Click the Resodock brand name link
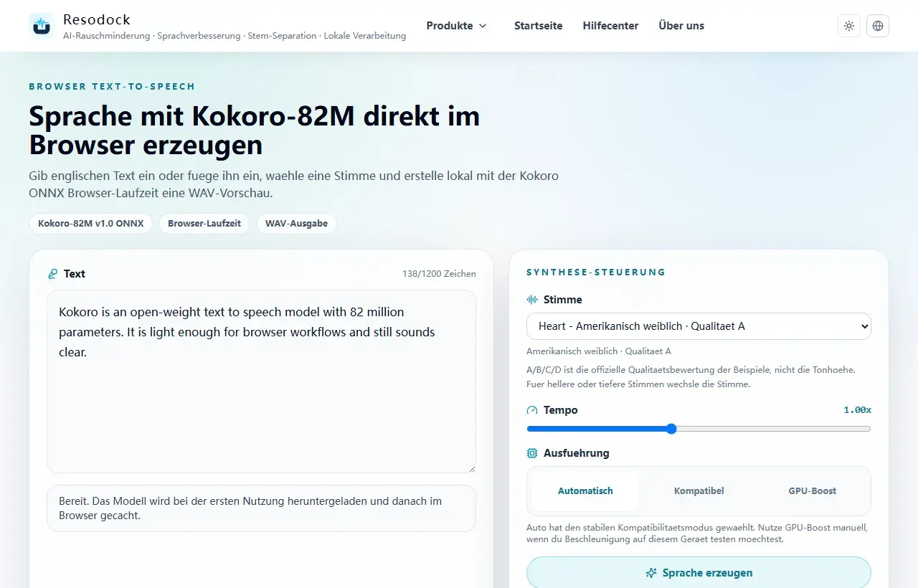Screen dimensions: 918x588 point(97,19)
